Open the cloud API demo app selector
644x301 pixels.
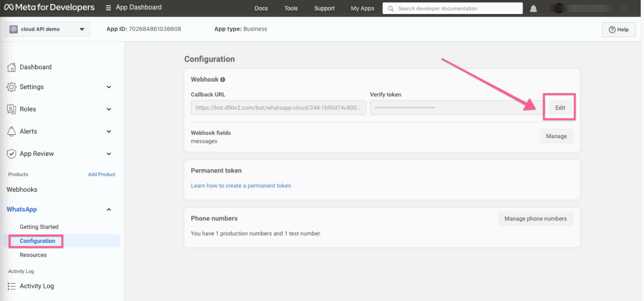pyautogui.click(x=47, y=29)
